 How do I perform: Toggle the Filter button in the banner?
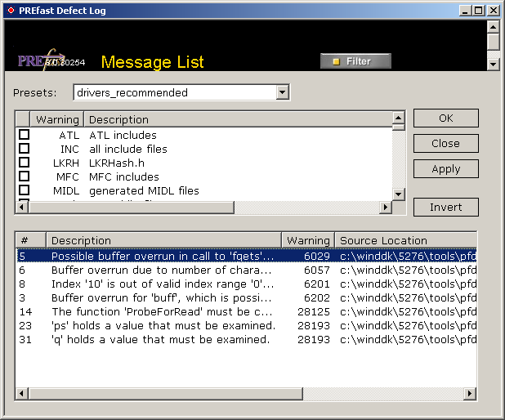pyautogui.click(x=355, y=61)
